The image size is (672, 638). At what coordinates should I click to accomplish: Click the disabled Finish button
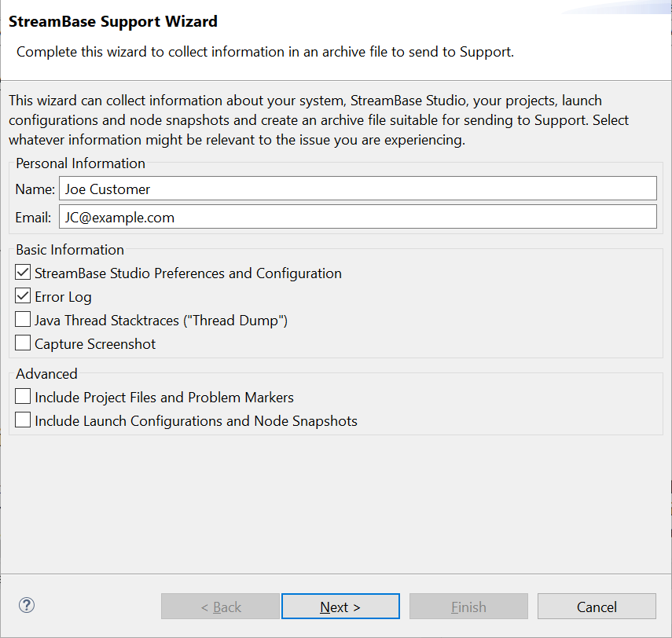[468, 607]
